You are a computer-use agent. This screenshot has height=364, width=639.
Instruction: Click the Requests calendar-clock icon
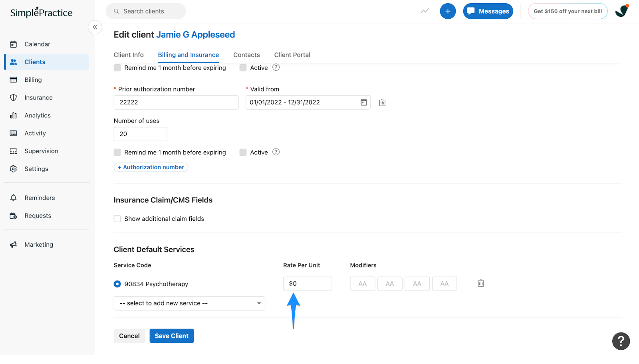coord(13,216)
